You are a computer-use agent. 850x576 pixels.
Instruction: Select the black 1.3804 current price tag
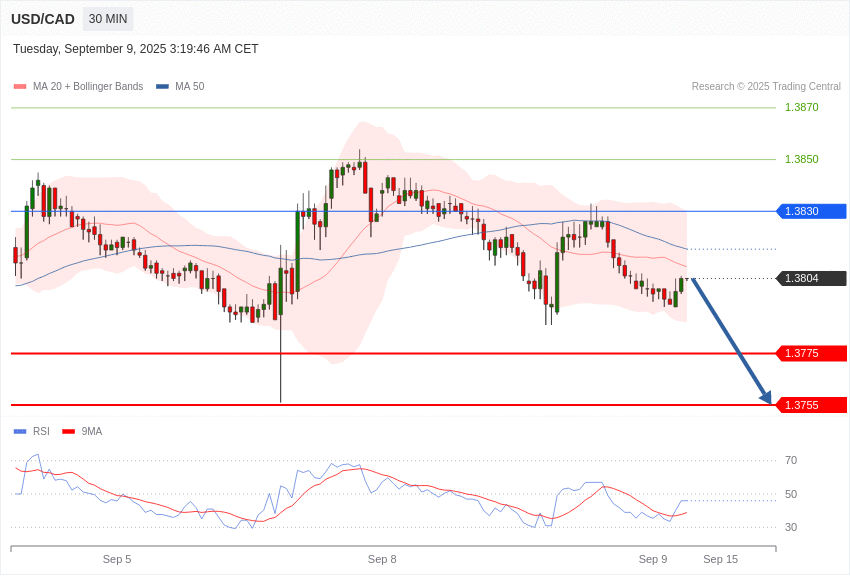[811, 278]
